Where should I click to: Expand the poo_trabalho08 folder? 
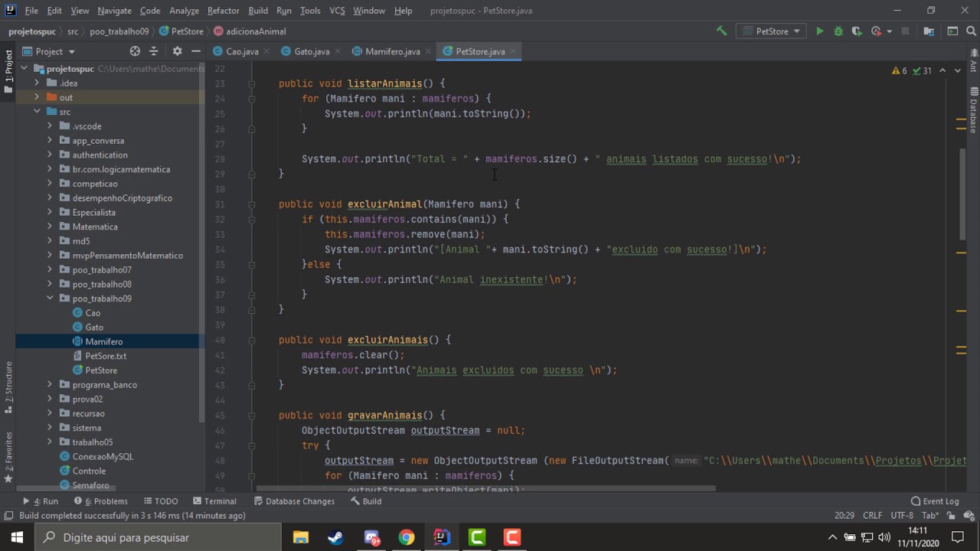click(50, 284)
